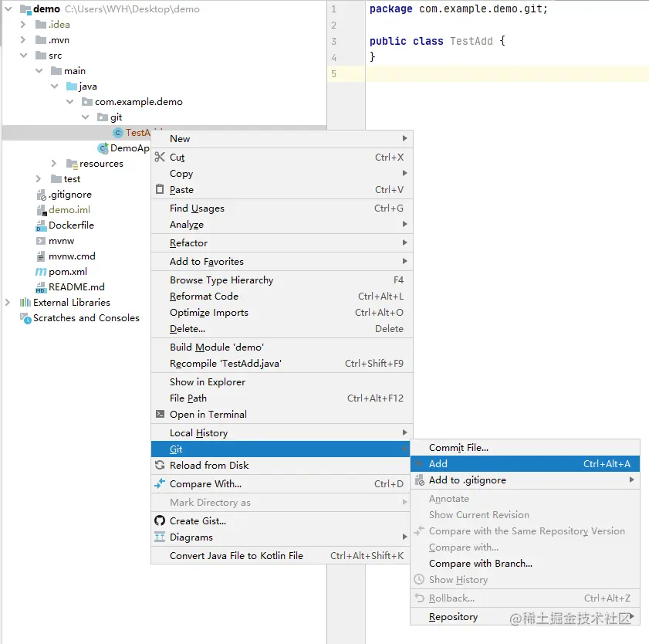This screenshot has width=649, height=644.
Task: Open the New submenu
Action: 282,139
